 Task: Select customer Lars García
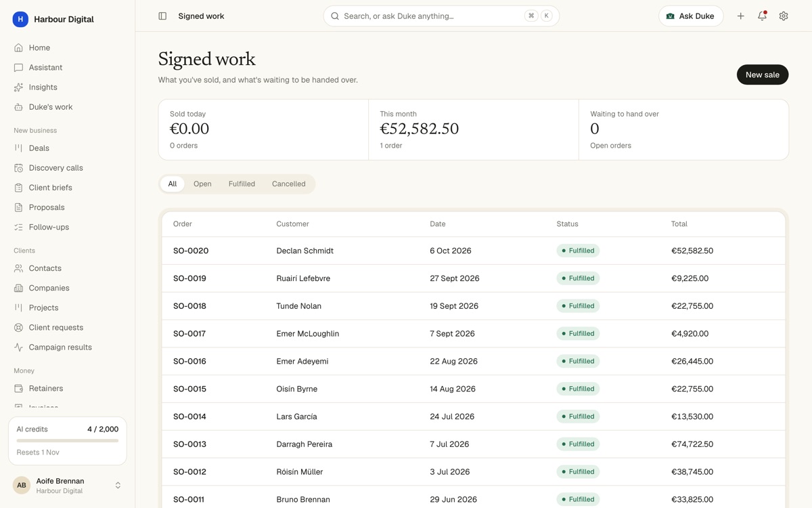296,417
